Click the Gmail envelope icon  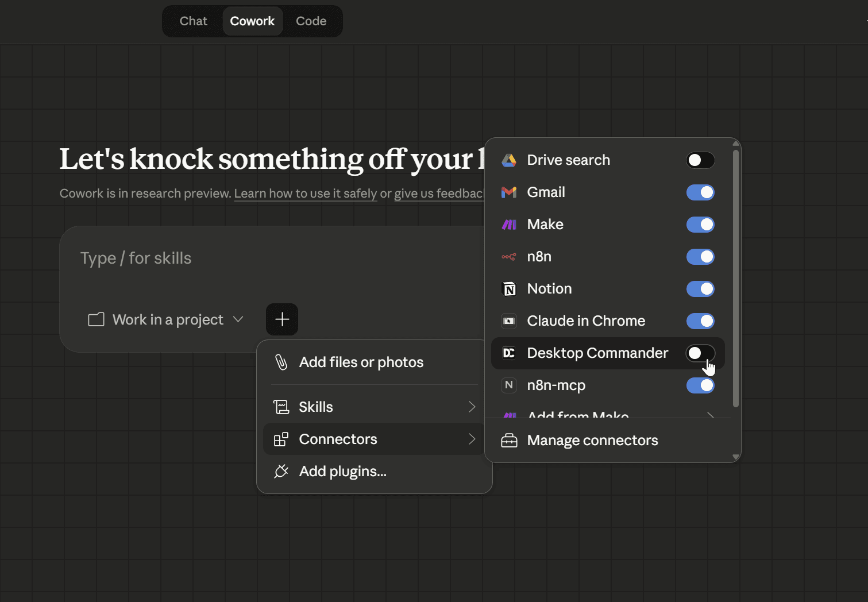[x=509, y=192]
